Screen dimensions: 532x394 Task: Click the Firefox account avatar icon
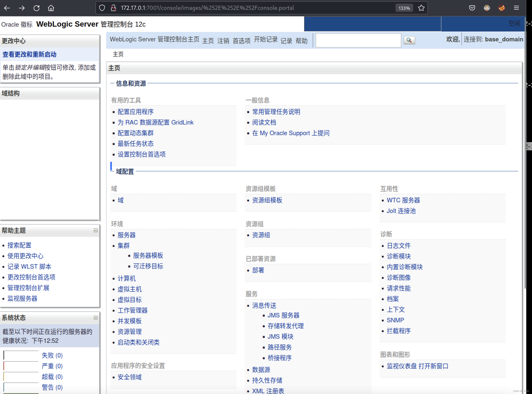point(487,8)
